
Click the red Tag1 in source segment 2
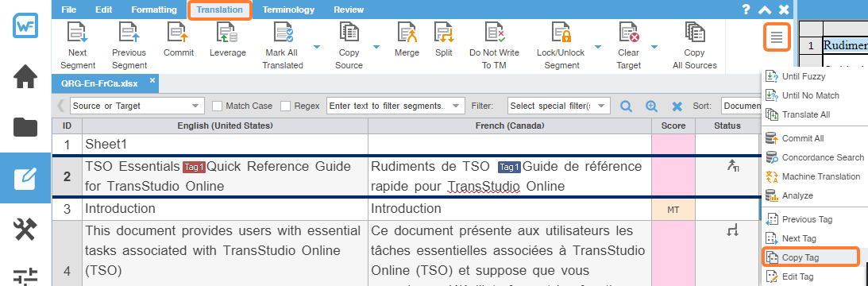coord(195,167)
